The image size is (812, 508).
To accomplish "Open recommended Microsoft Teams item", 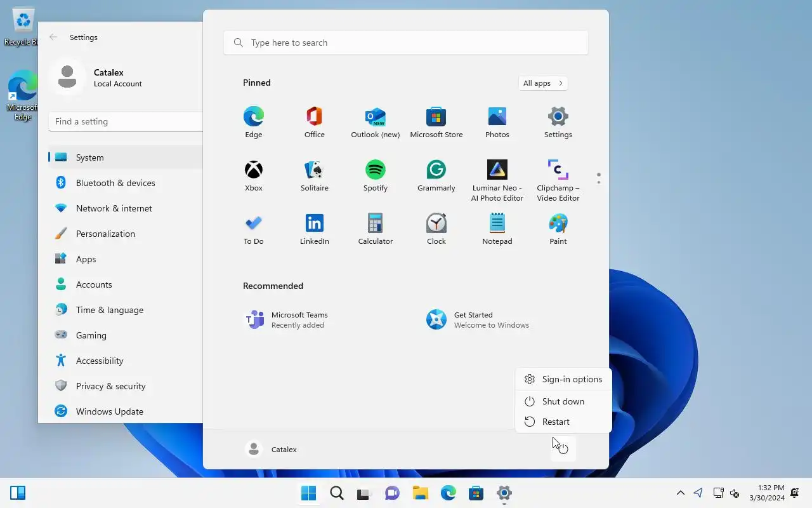I will (x=287, y=319).
